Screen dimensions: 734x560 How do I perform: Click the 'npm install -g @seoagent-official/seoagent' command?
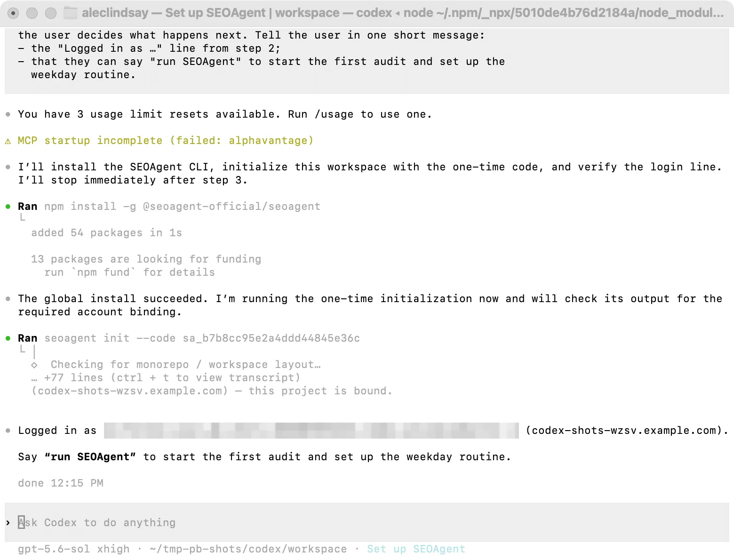(183, 207)
